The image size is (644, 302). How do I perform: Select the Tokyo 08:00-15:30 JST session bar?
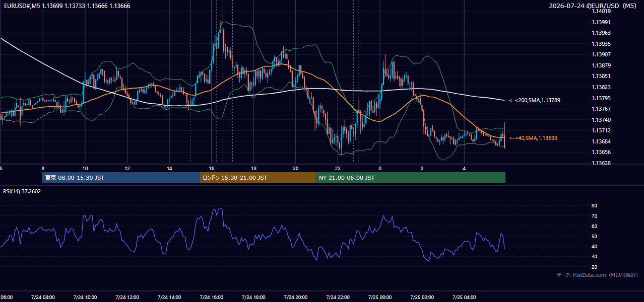click(x=121, y=178)
